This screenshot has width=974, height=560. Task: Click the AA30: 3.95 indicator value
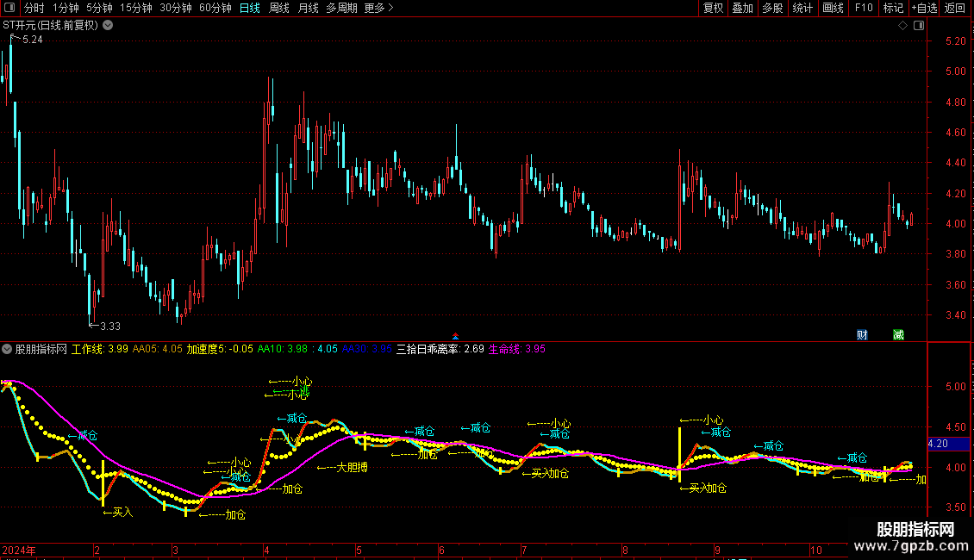pos(366,349)
